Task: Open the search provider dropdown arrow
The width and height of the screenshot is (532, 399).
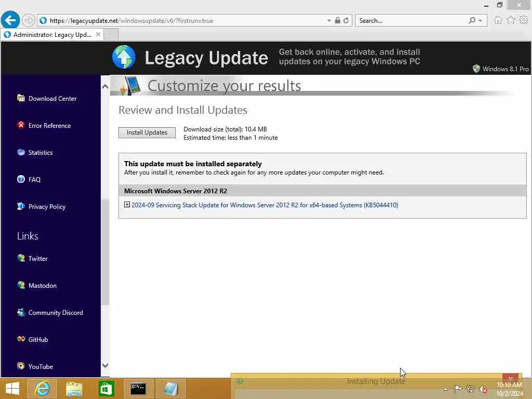Action: coord(480,21)
